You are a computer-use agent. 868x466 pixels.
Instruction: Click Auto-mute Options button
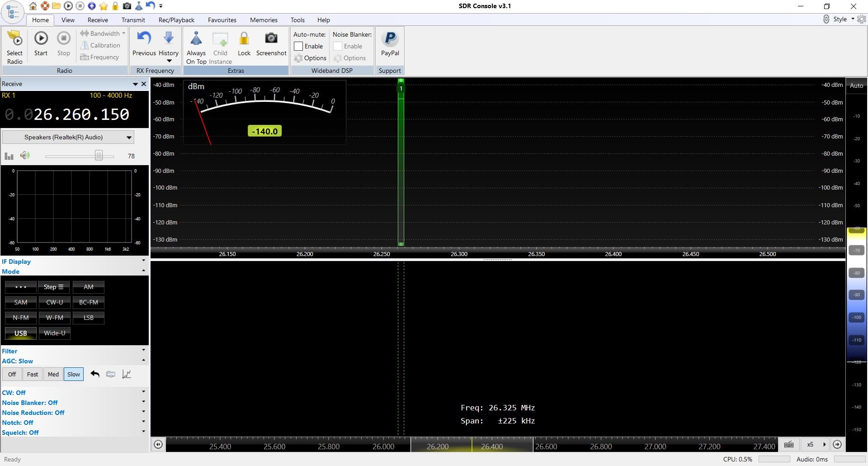[310, 58]
